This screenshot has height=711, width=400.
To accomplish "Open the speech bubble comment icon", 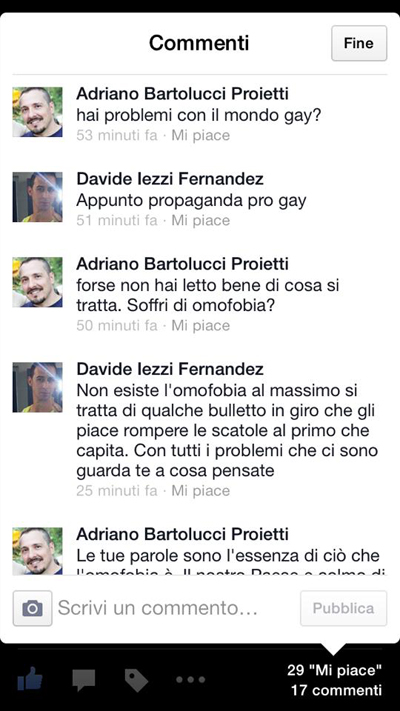I will point(84,680).
